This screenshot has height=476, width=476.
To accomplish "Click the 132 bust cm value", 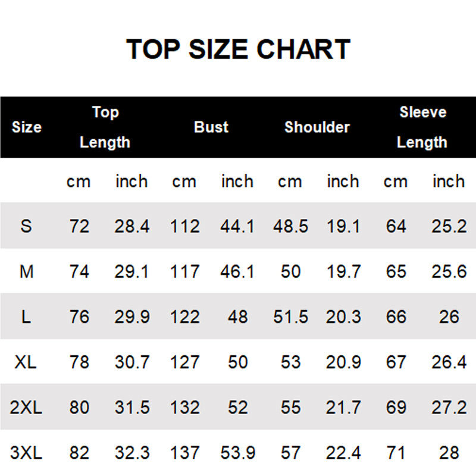I will 184,407.
